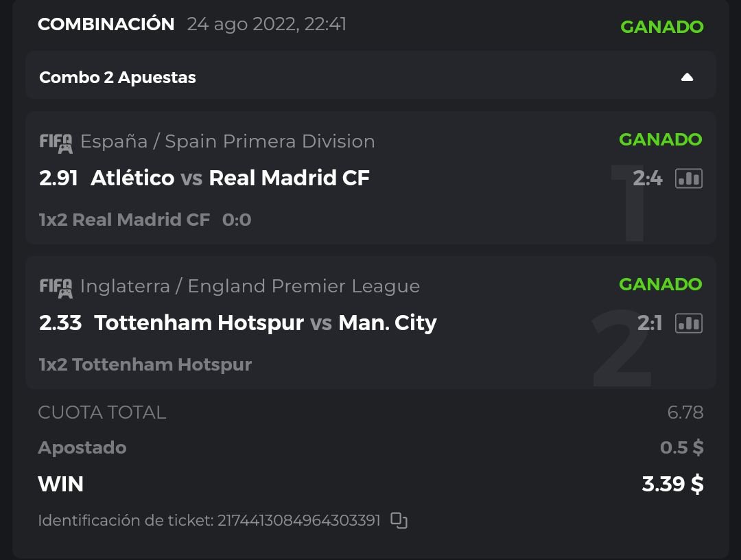Select Inglaterra / England Premier League league

[250, 286]
